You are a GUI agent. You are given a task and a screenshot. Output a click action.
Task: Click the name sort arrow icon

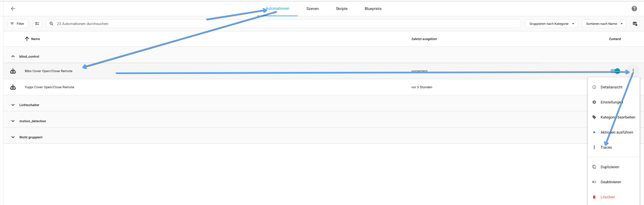click(x=27, y=39)
